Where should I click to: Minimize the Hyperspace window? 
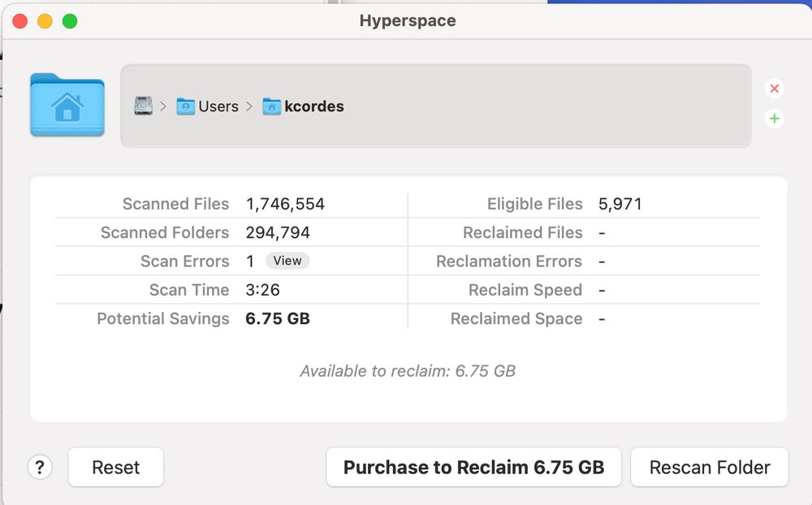[45, 21]
